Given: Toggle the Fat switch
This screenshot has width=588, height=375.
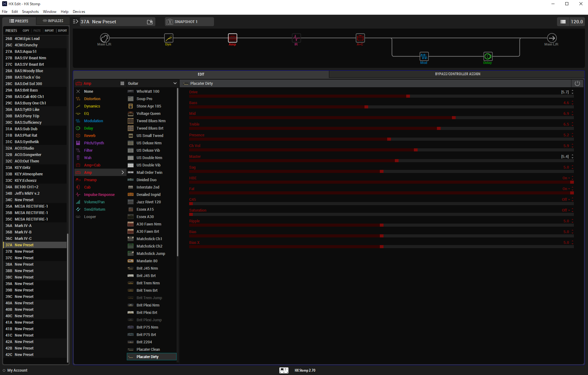Looking at the screenshot, I should pos(381,193).
